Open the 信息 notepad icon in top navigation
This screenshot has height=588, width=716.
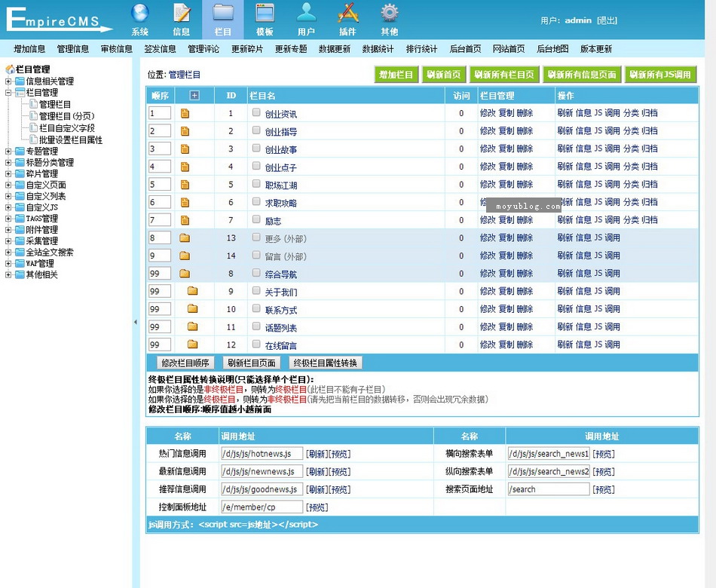click(x=182, y=14)
